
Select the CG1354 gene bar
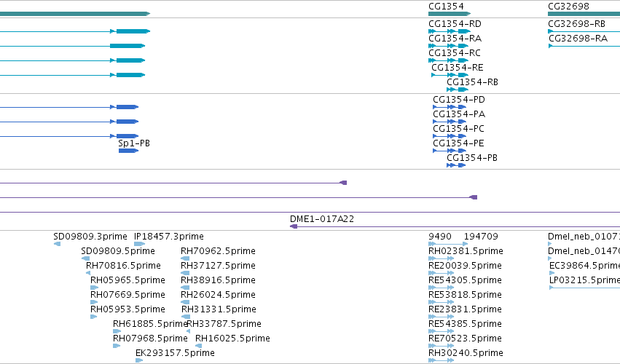[450, 14]
